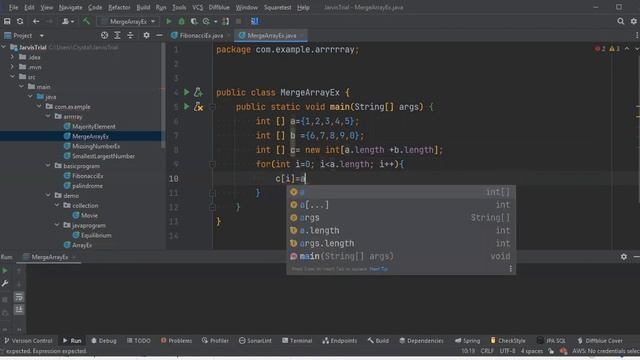Viewport: 640px width, 360px height.
Task: Click the Expand All icon in Project panel
Action: 117,36
